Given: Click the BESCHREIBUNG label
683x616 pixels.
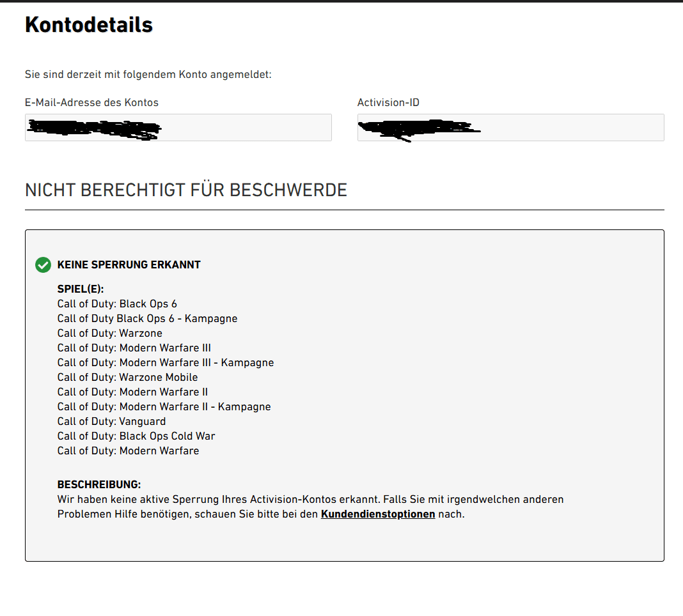Looking at the screenshot, I should [x=98, y=484].
